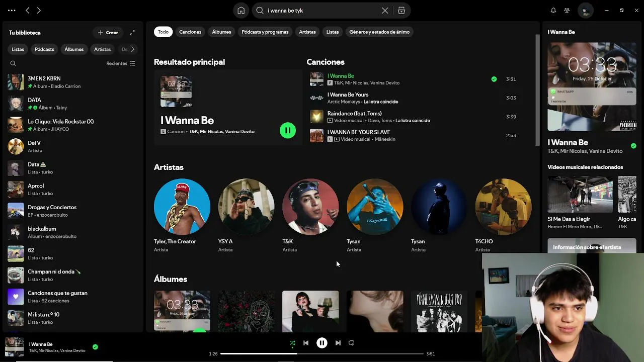Toggle repeat mode
Viewport: 644px width, 362px height.
tap(352, 343)
